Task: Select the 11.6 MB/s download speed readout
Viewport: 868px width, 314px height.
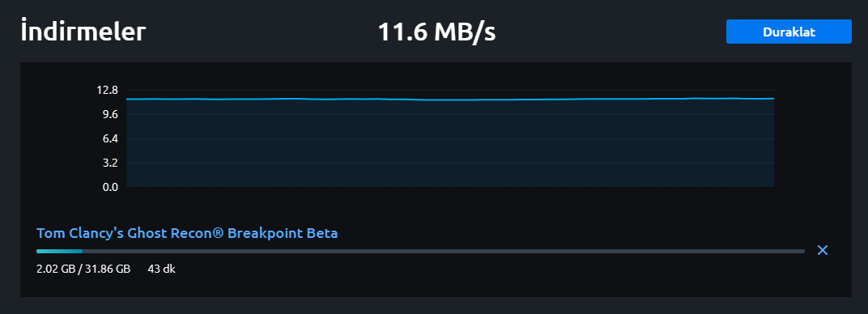Action: coord(436,32)
